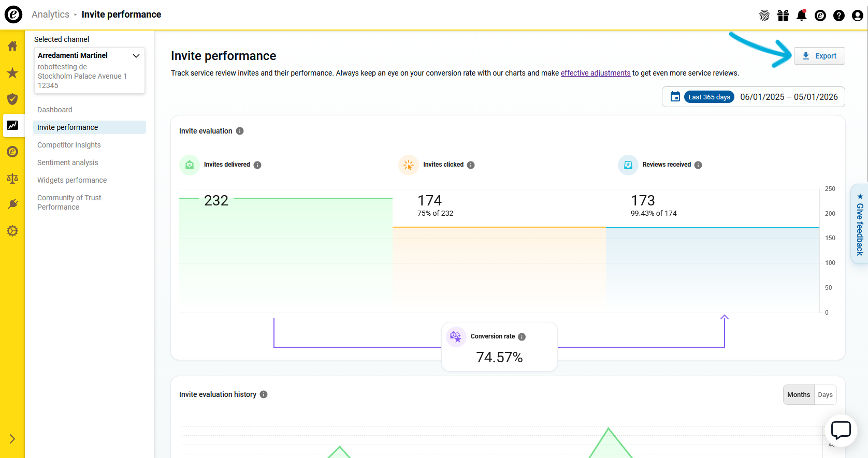Open the settings gear sidebar icon
This screenshot has height=458, width=868.
click(x=12, y=231)
